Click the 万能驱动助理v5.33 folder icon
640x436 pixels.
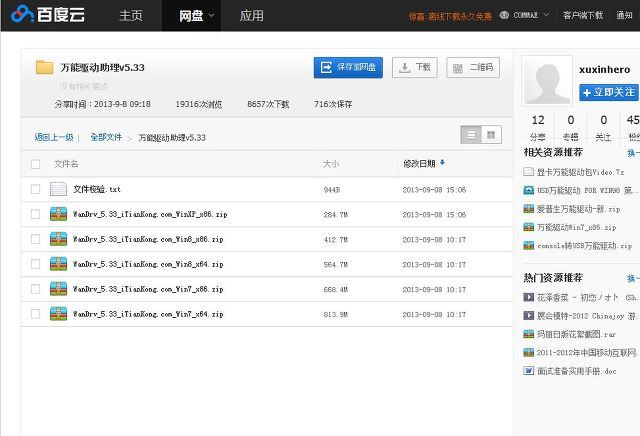coord(44,67)
